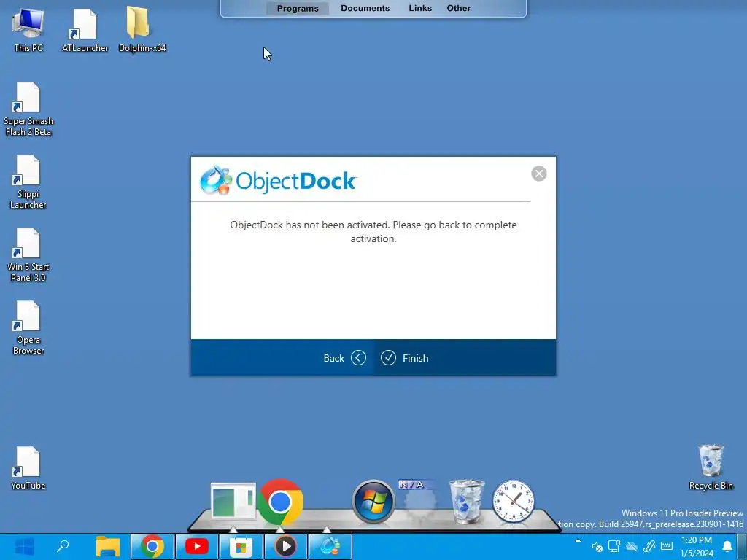Open the pen workspace tray icon

[x=649, y=545]
